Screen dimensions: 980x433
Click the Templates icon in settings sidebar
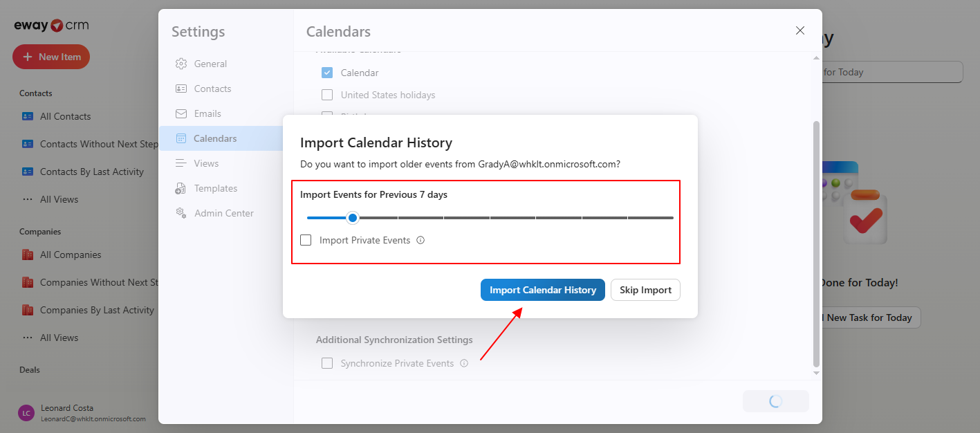(181, 188)
